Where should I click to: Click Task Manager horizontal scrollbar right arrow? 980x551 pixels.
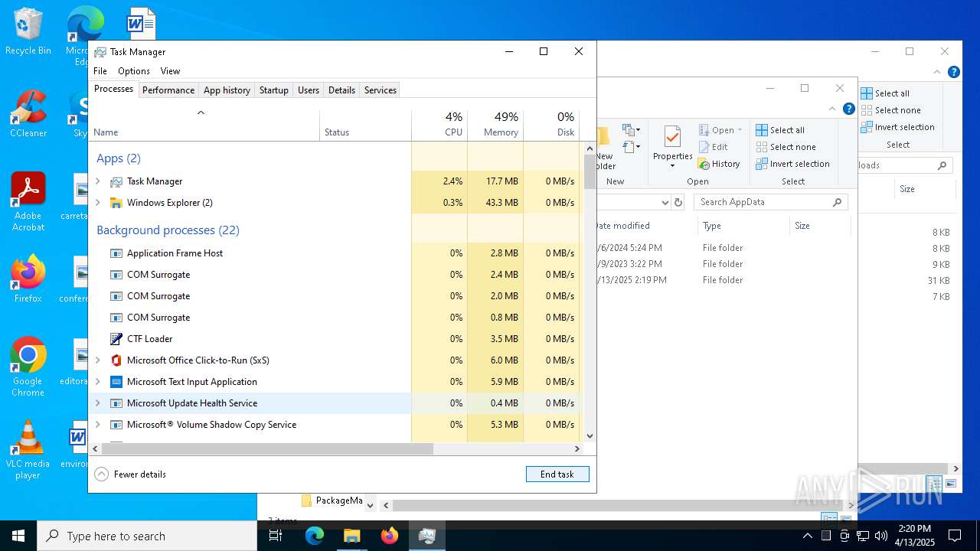[x=577, y=449]
